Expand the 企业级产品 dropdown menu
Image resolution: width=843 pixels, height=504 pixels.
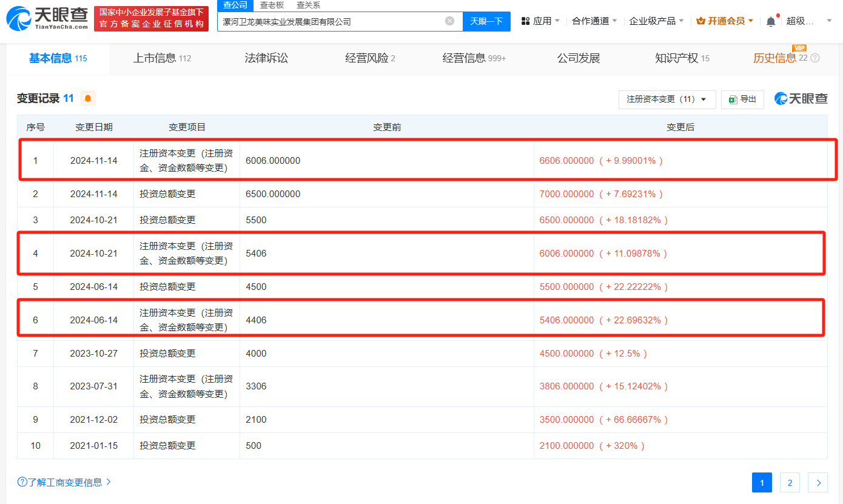[656, 21]
